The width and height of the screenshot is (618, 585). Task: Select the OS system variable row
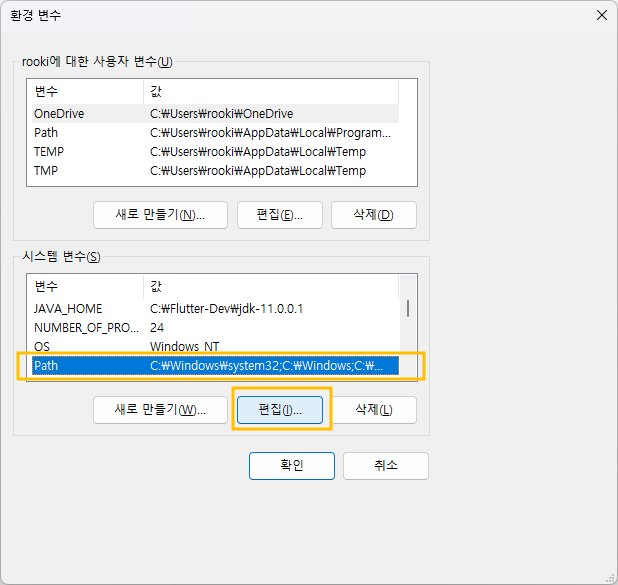point(215,347)
